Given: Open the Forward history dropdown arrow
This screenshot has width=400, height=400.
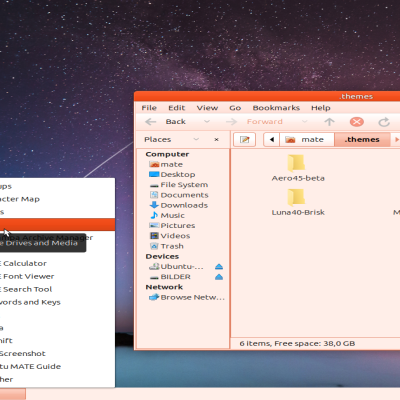Looking at the screenshot, I should (x=304, y=122).
